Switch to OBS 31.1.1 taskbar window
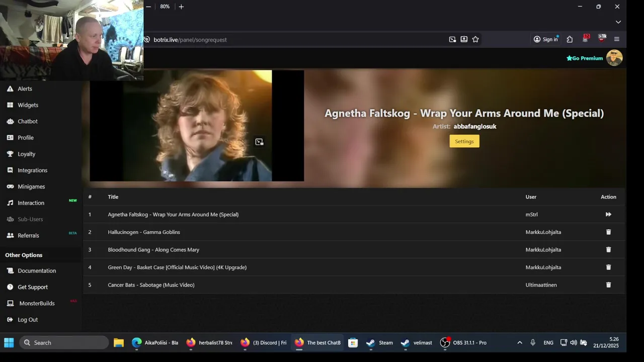The width and height of the screenshot is (644, 362). coord(463,343)
